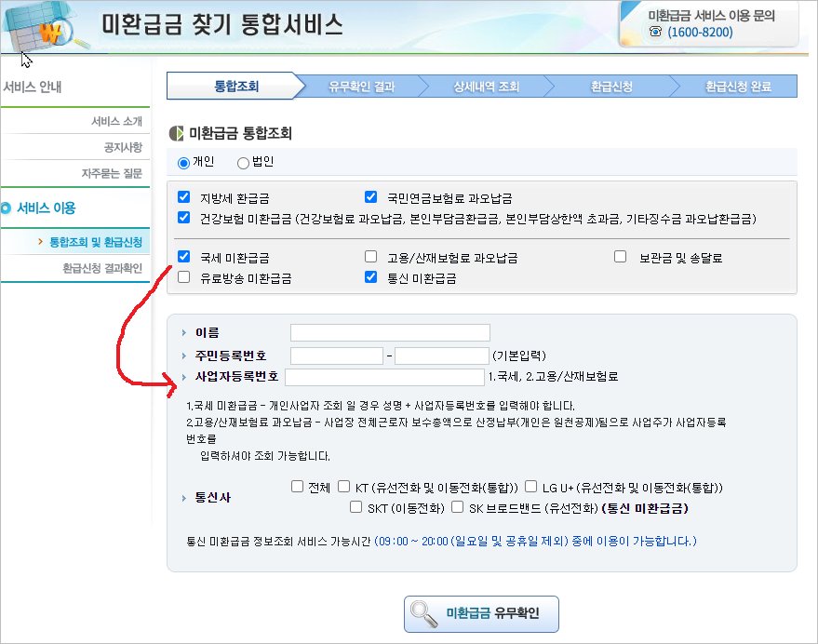The image size is (818, 644).
Task: Click the 서비스 이용 blue circle icon
Action: [7, 208]
